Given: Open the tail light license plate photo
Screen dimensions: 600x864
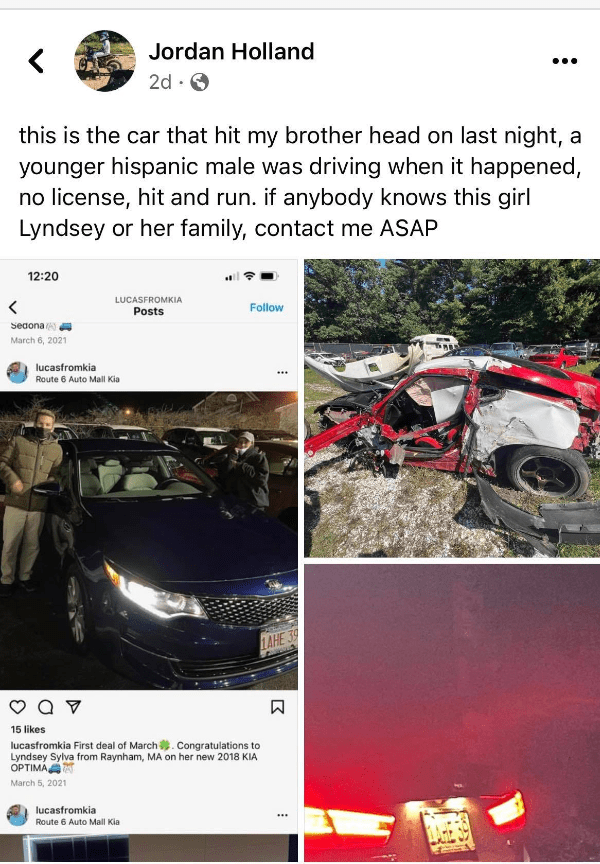Looking at the screenshot, I should click(452, 713).
